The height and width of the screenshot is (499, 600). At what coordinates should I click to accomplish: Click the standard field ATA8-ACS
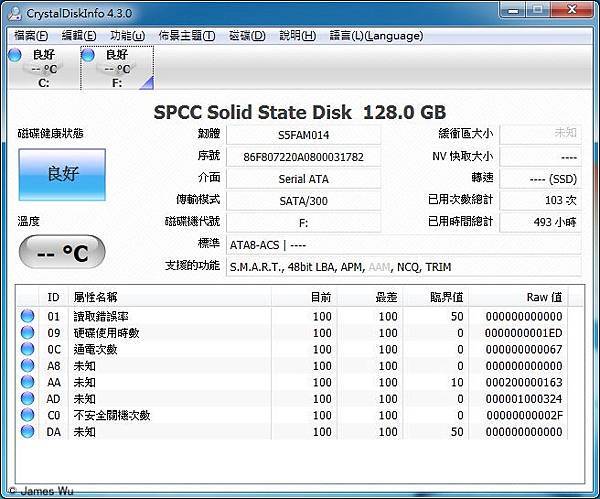[404, 245]
